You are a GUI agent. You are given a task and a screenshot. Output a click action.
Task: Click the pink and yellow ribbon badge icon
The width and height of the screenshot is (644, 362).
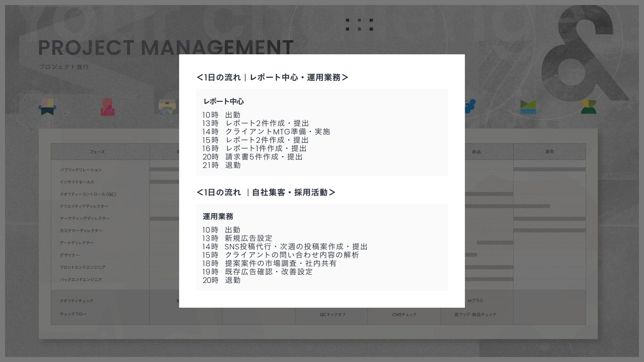[x=47, y=107]
